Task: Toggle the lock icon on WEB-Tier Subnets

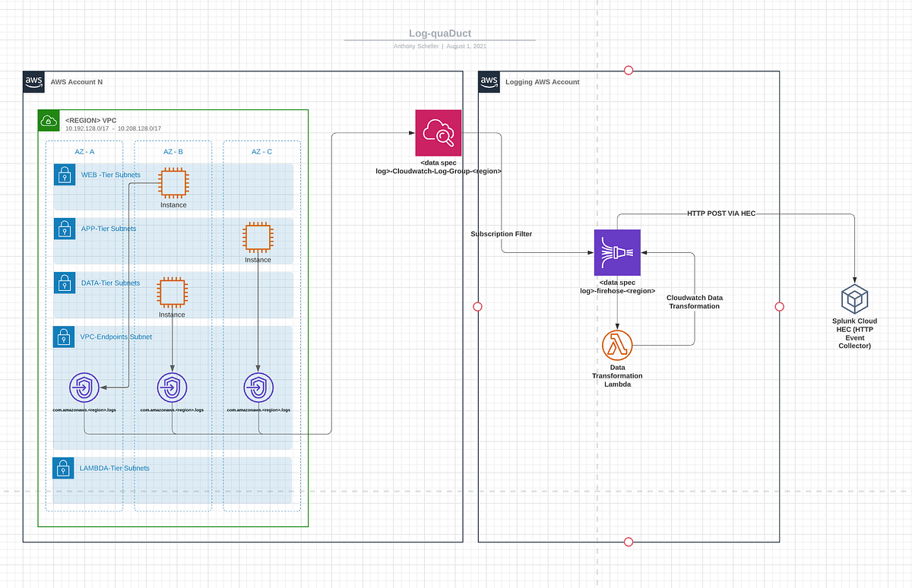Action: [65, 175]
